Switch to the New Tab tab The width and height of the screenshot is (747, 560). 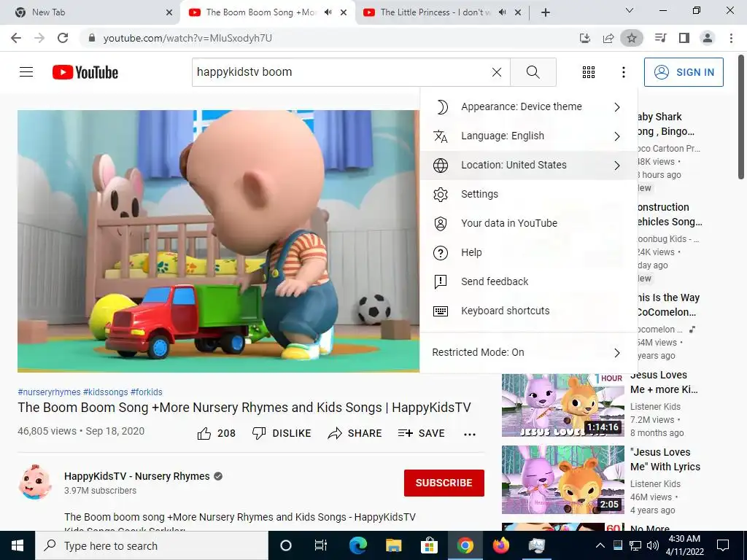point(90,13)
